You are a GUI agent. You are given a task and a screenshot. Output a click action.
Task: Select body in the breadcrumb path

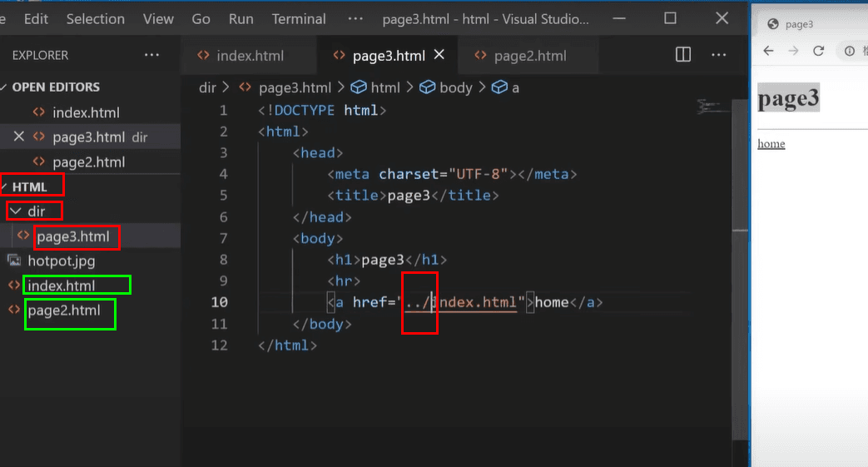click(x=455, y=87)
